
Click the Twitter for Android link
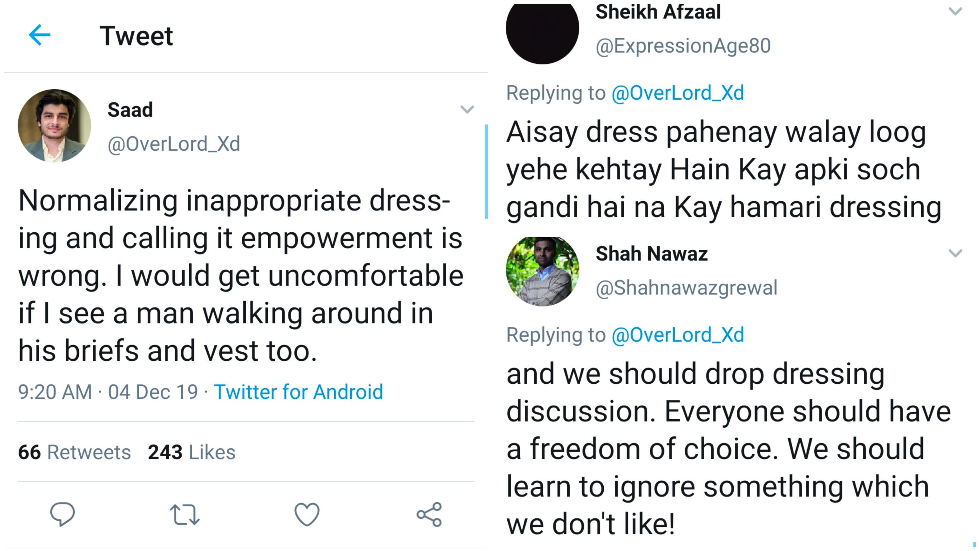(x=298, y=392)
